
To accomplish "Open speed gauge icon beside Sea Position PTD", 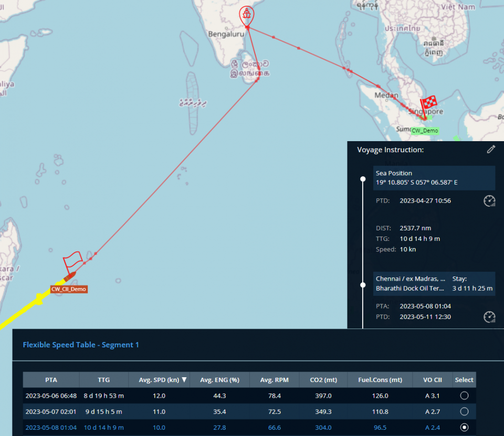I will pyautogui.click(x=489, y=201).
